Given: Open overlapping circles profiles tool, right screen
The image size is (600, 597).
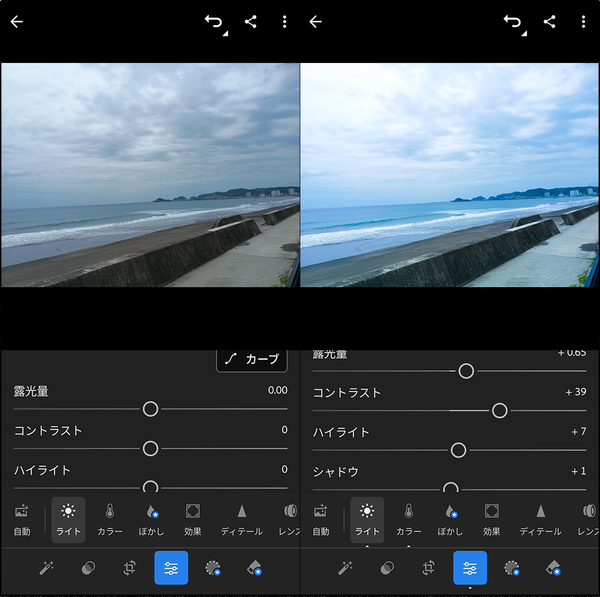Looking at the screenshot, I should tap(387, 568).
